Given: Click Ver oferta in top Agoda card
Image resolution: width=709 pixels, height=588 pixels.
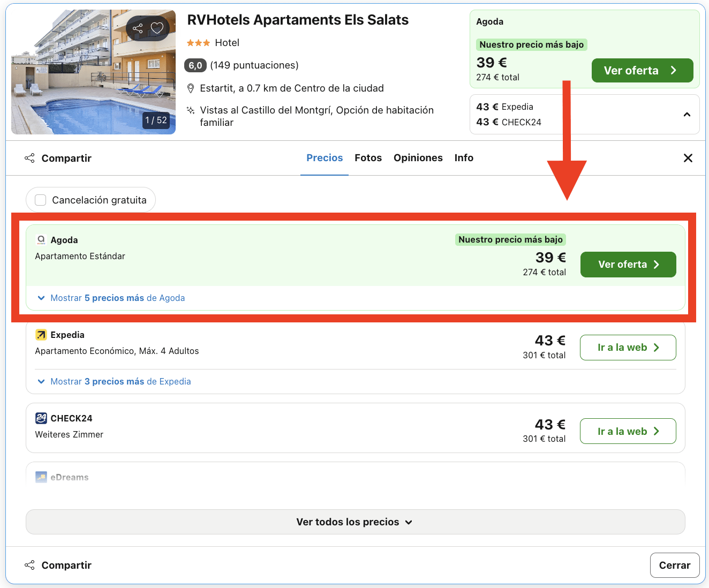Looking at the screenshot, I should (x=643, y=71).
